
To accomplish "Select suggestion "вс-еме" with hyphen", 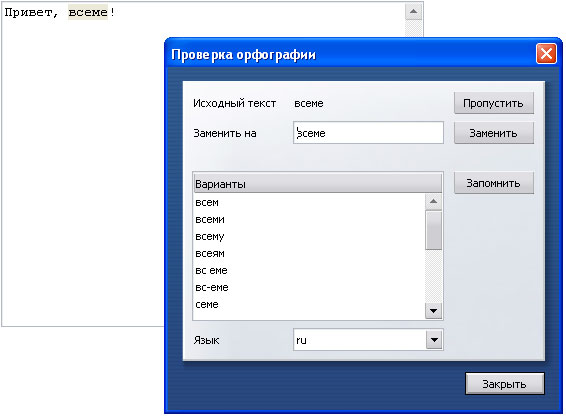I will click(309, 287).
